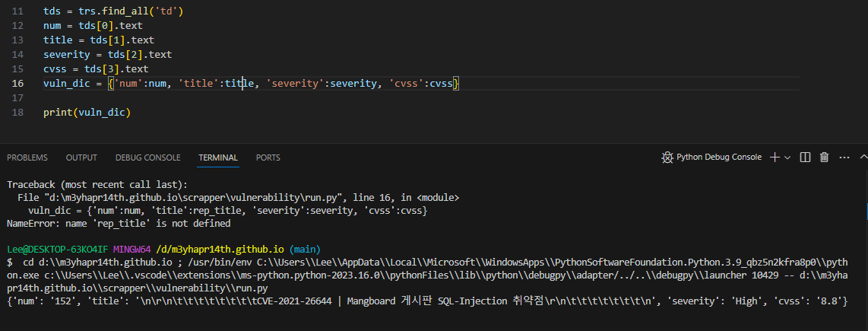Click the Python Debug Console terminal label
The width and height of the screenshot is (868, 331).
719,158
